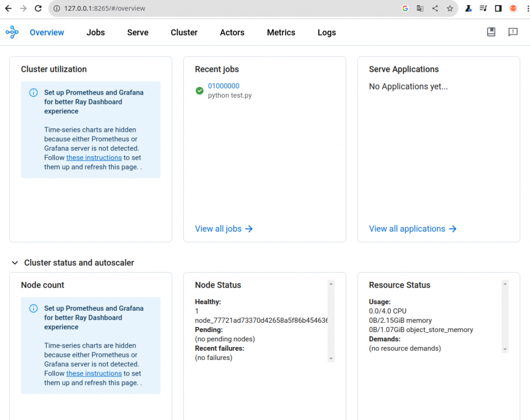Screen dimensions: 530x420
Task: Bookmark this page with the star icon
Action: click(450, 8)
